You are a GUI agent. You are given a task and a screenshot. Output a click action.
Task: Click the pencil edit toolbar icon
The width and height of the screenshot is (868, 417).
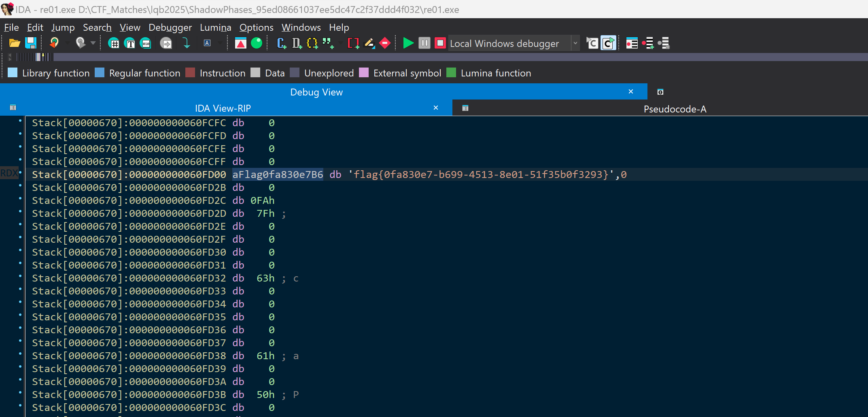pyautogui.click(x=369, y=43)
